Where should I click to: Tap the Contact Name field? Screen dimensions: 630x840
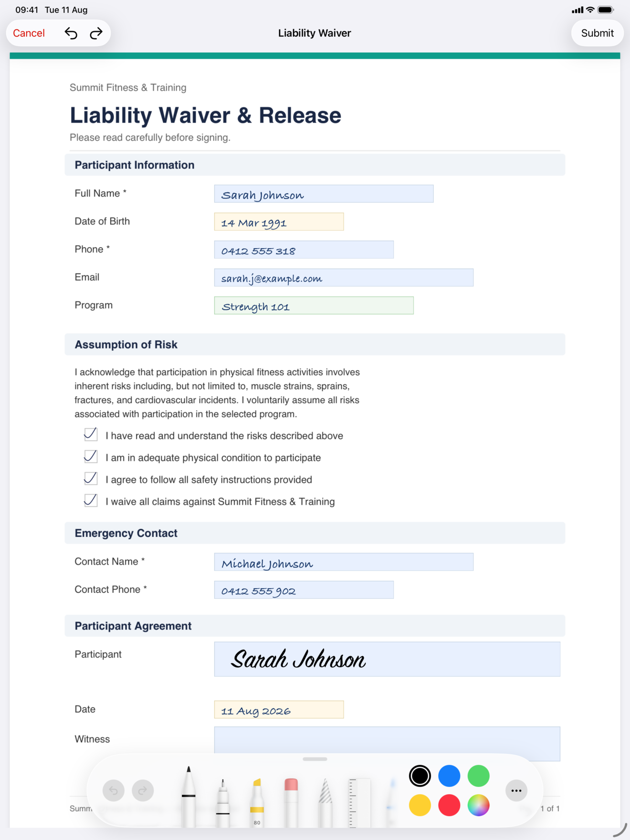coord(344,562)
